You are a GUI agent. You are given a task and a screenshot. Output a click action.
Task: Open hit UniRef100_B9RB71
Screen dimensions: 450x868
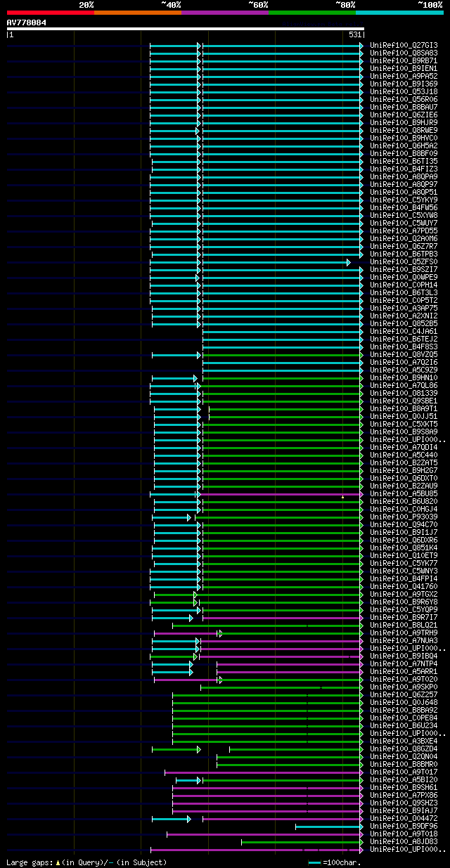(404, 60)
